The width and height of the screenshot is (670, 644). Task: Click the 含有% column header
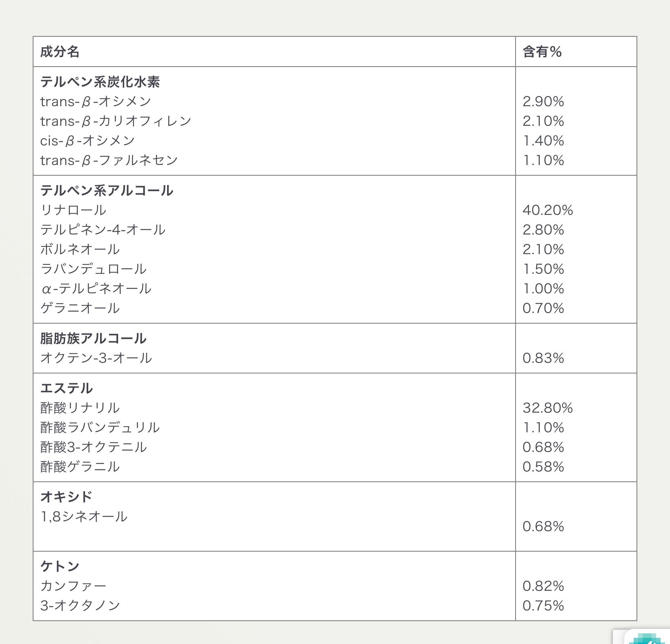click(x=542, y=52)
